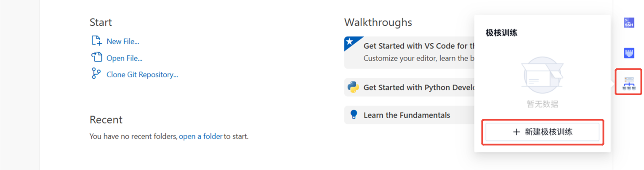Click the New File page icon

tap(96, 41)
